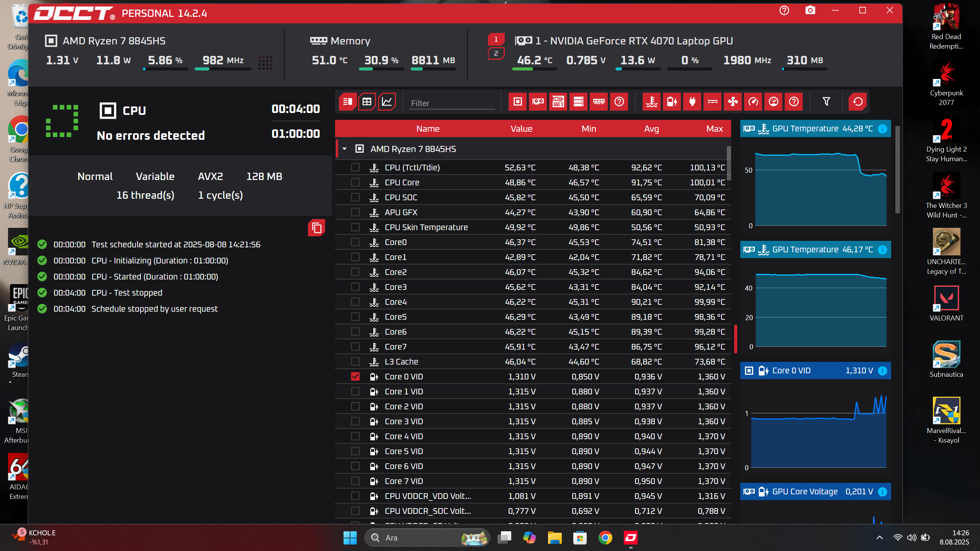Open info for GPU Core Voltage graph
This screenshot has width=980, height=551.
882,492
